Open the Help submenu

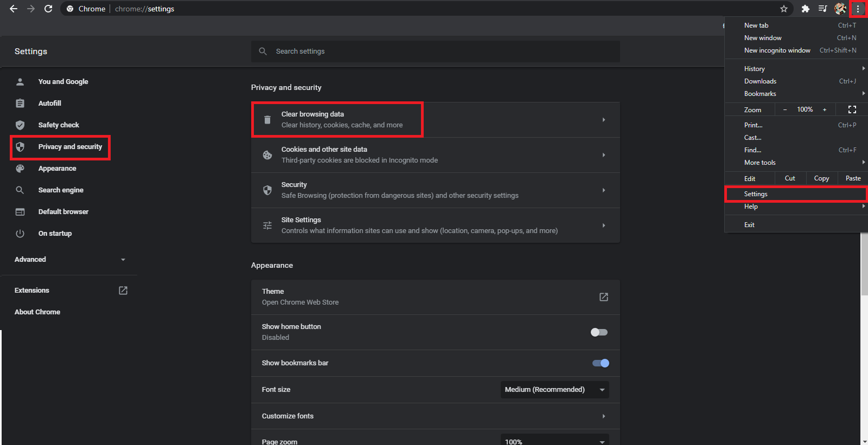click(796, 207)
